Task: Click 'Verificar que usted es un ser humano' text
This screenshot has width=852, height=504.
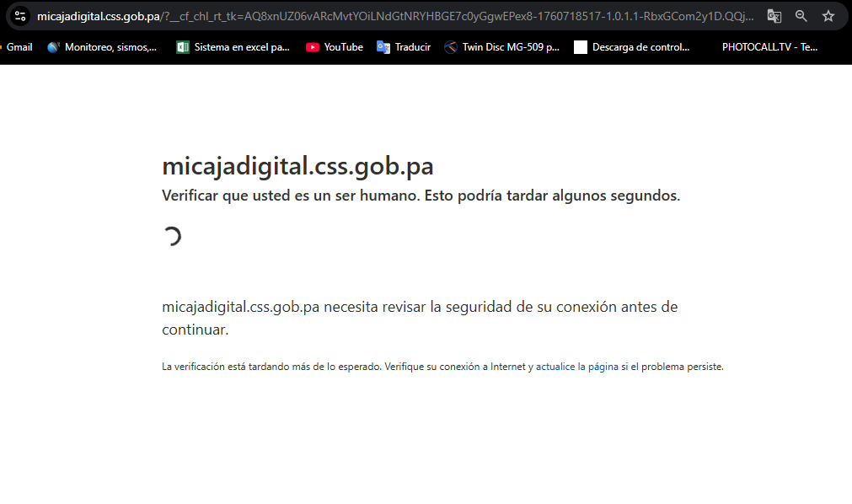Action: coord(421,196)
